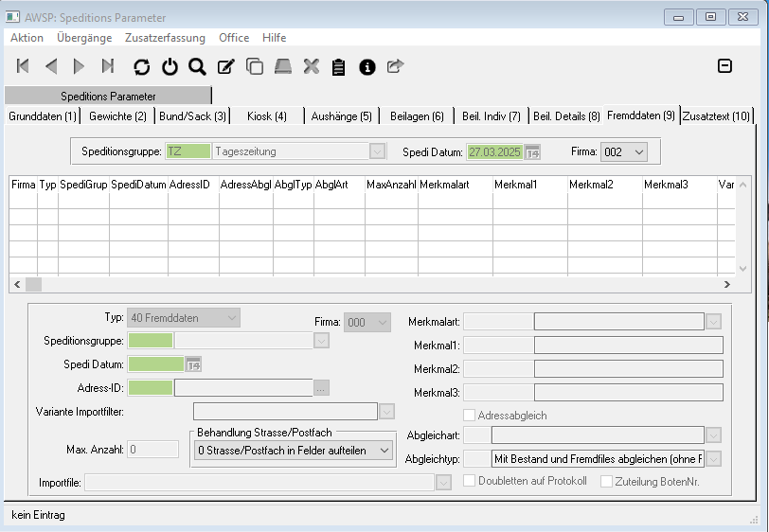Viewport: 769px width, 532px height.
Task: Click the Speditions Parameter header button
Action: (108, 96)
